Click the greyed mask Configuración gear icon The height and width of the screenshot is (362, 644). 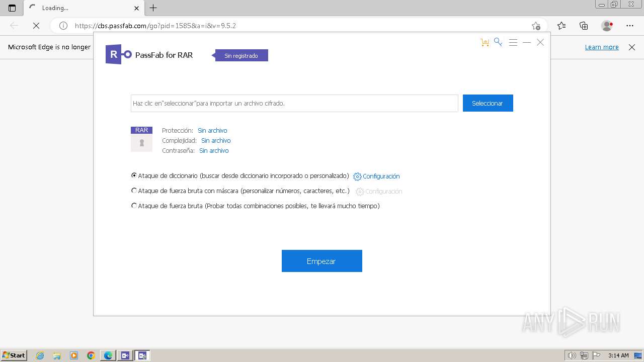(x=360, y=192)
